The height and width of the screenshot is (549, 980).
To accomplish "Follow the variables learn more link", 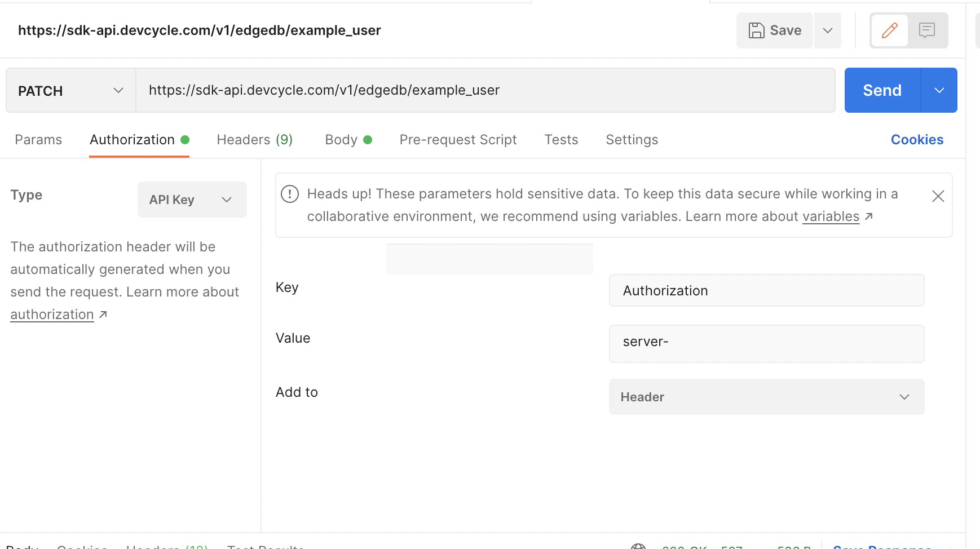I will [831, 216].
